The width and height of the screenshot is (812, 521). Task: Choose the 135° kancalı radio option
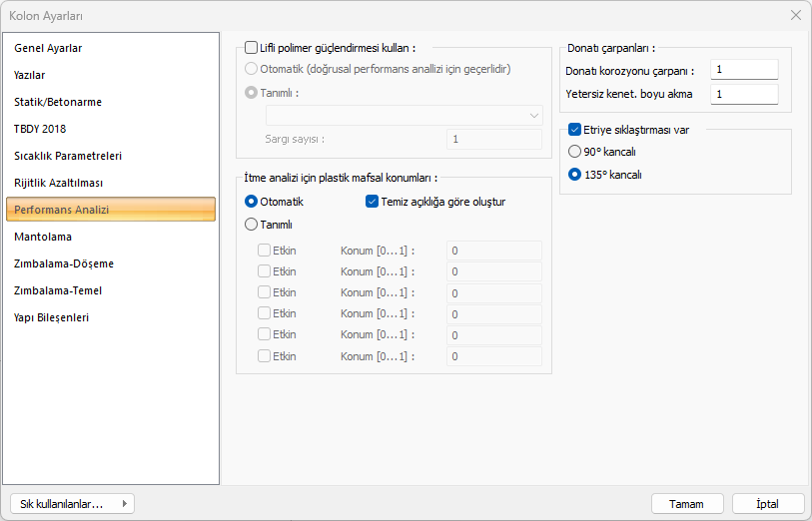coord(574,174)
